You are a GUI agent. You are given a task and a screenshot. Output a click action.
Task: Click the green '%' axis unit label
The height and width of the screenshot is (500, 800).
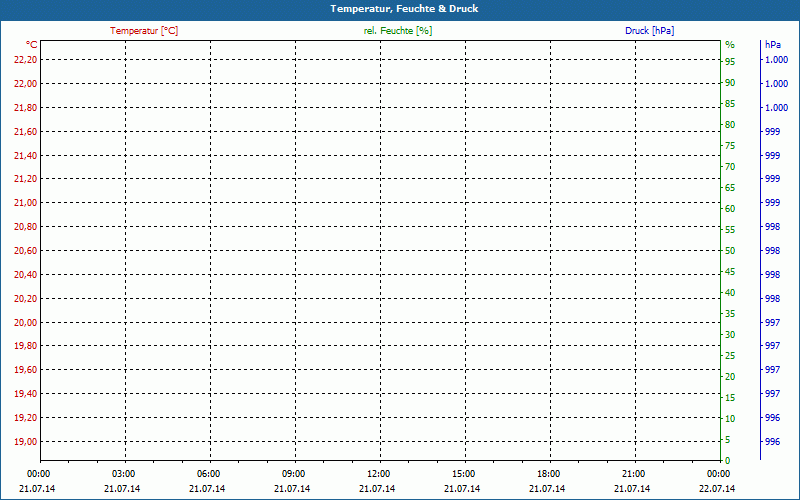[730, 45]
